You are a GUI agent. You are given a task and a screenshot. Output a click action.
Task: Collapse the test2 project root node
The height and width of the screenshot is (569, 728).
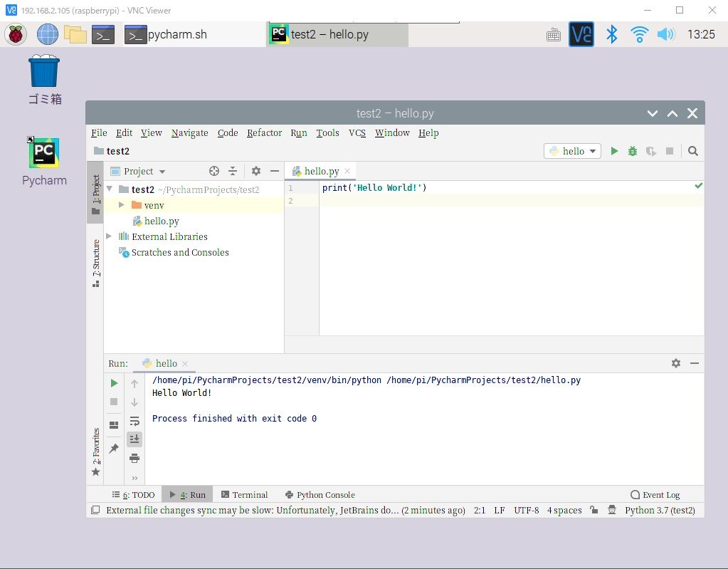tap(110, 189)
